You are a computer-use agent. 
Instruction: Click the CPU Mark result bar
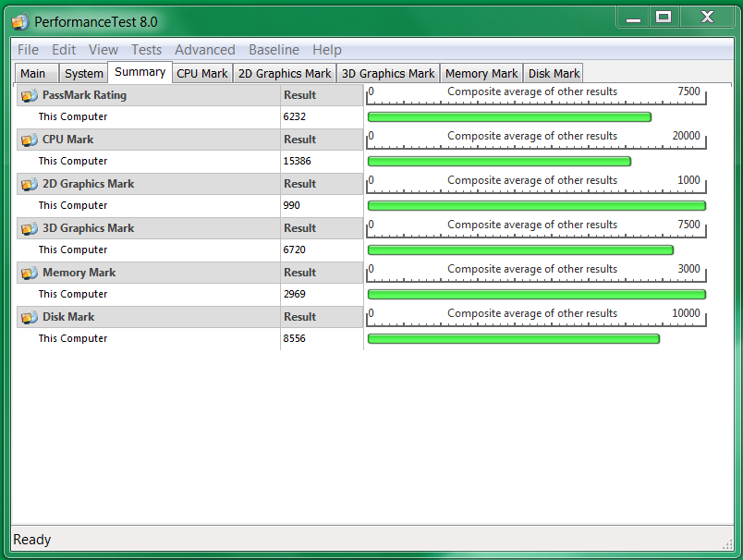pyautogui.click(x=499, y=162)
